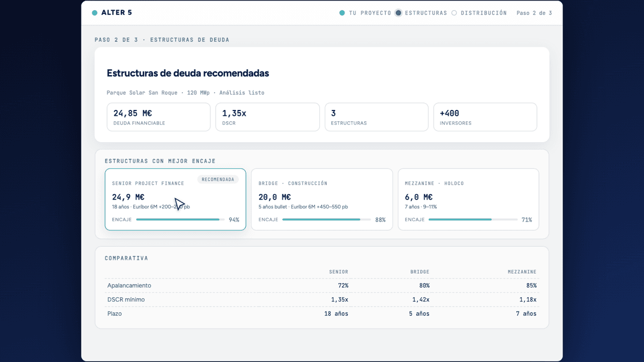
Task: Click the Senior encaje 94% progress bar
Action: tap(180, 219)
